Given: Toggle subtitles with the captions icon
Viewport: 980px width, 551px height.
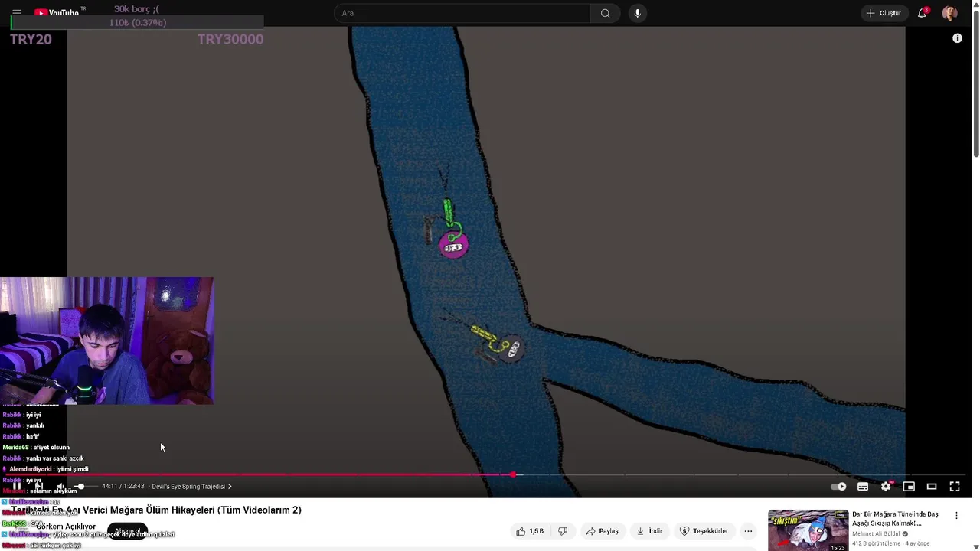Looking at the screenshot, I should [x=863, y=486].
